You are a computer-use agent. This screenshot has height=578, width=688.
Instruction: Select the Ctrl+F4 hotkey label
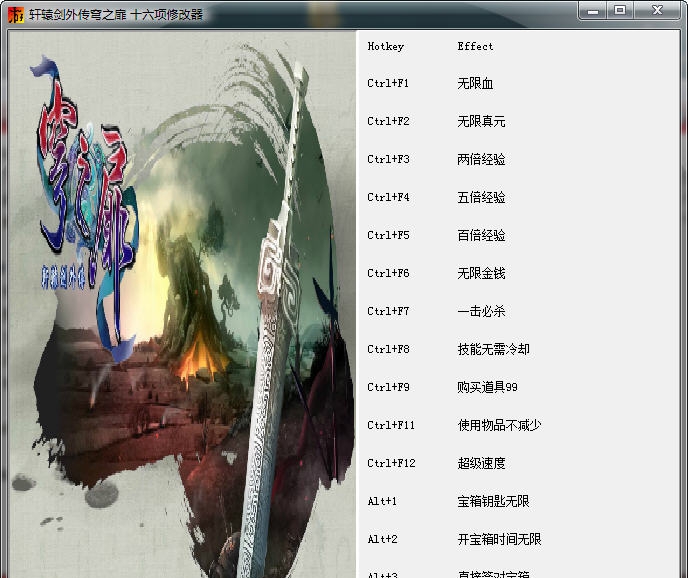pos(388,197)
